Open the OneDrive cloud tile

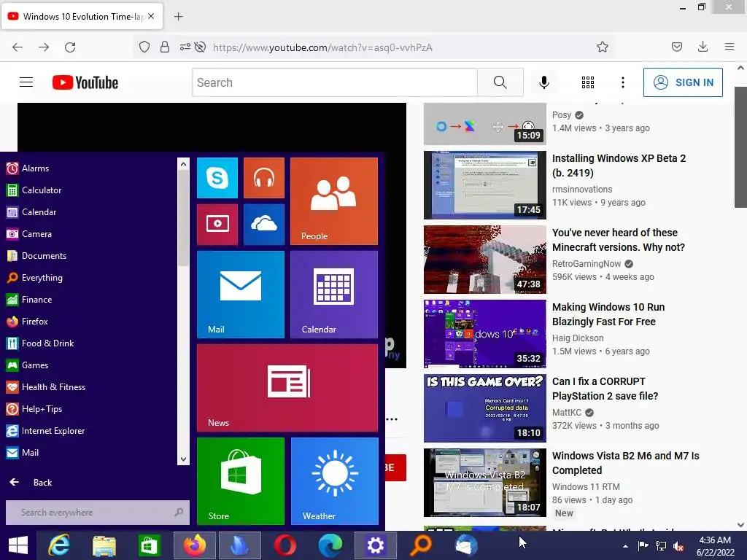pos(264,225)
